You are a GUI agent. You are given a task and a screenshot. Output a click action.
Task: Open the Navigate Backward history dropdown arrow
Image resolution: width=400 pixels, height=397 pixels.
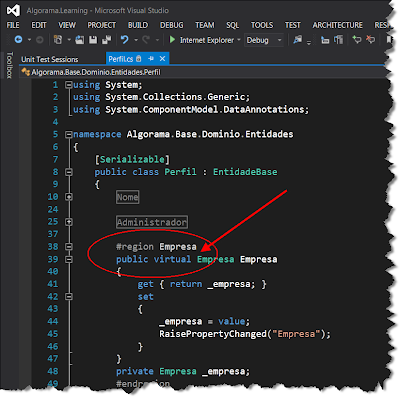point(29,40)
